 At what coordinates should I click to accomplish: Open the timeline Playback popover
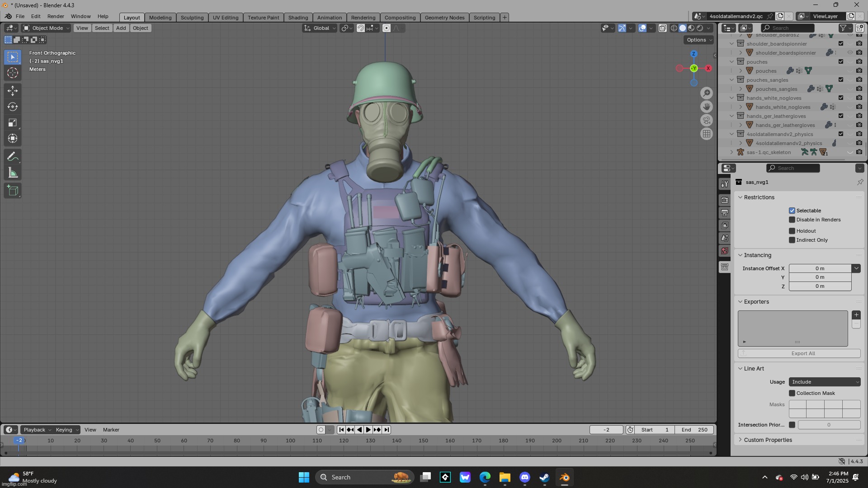pyautogui.click(x=37, y=430)
